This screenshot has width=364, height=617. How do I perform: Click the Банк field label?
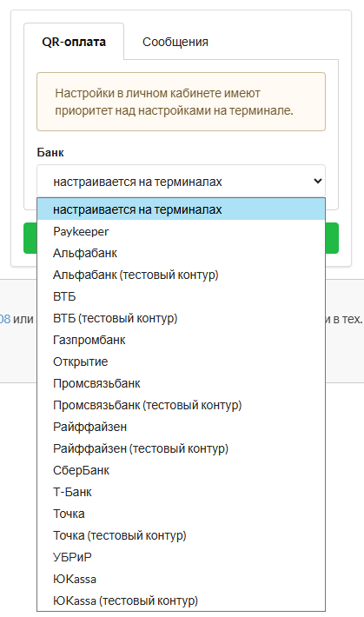click(50, 152)
